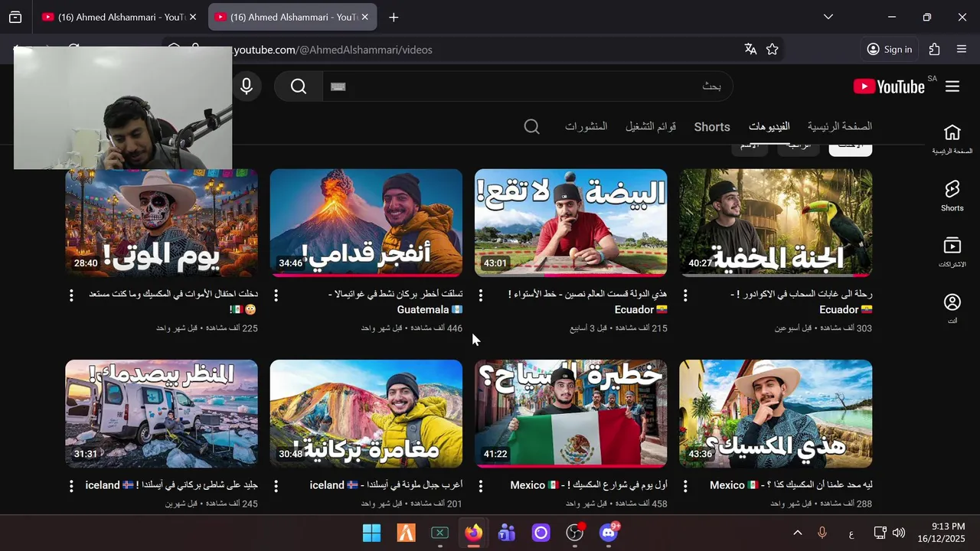This screenshot has width=980, height=551.
Task: Open the قوائم التشغيل playlists tab
Action: coord(651,126)
